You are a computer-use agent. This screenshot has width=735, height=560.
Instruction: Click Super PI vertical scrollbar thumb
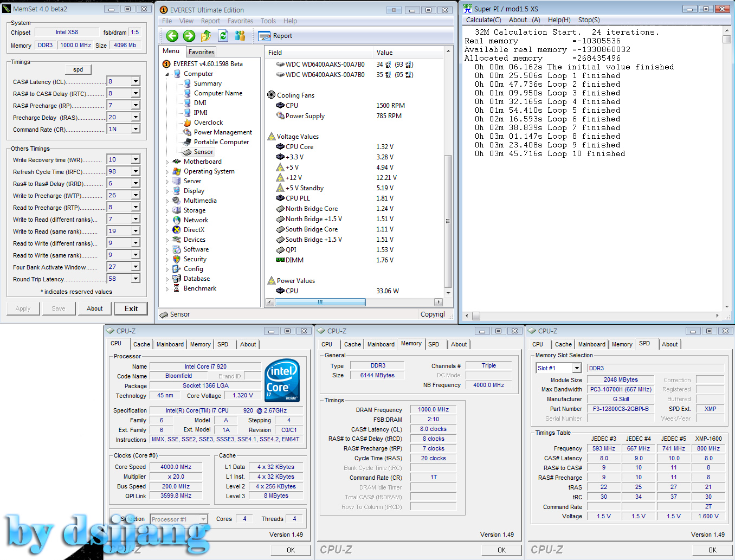(727, 40)
